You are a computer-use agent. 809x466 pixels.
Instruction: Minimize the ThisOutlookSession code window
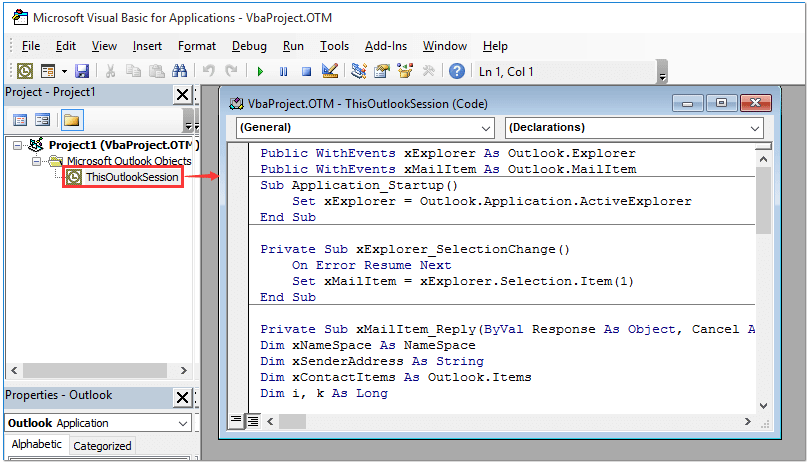[x=688, y=103]
